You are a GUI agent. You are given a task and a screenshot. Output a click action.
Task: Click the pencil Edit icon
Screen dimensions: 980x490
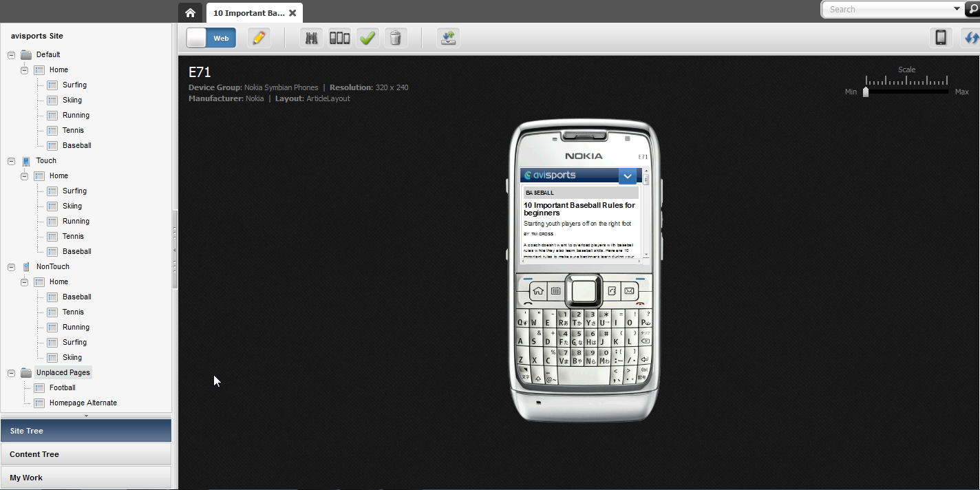[258, 38]
